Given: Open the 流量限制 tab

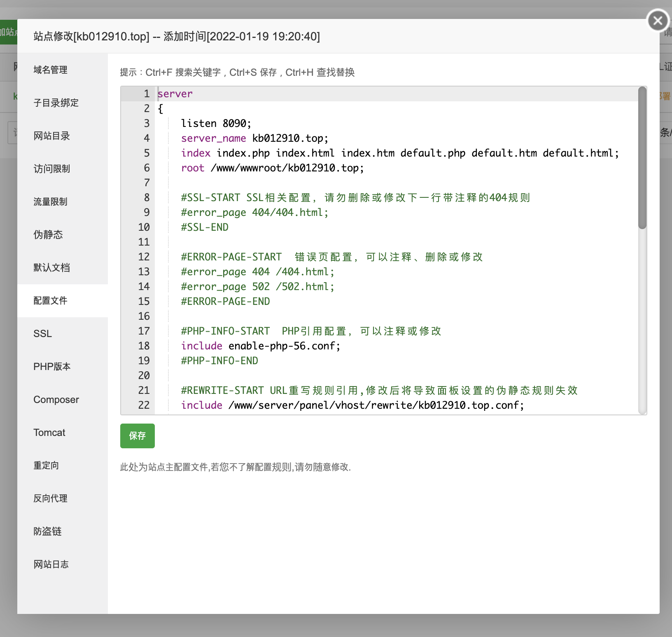Looking at the screenshot, I should (63, 202).
